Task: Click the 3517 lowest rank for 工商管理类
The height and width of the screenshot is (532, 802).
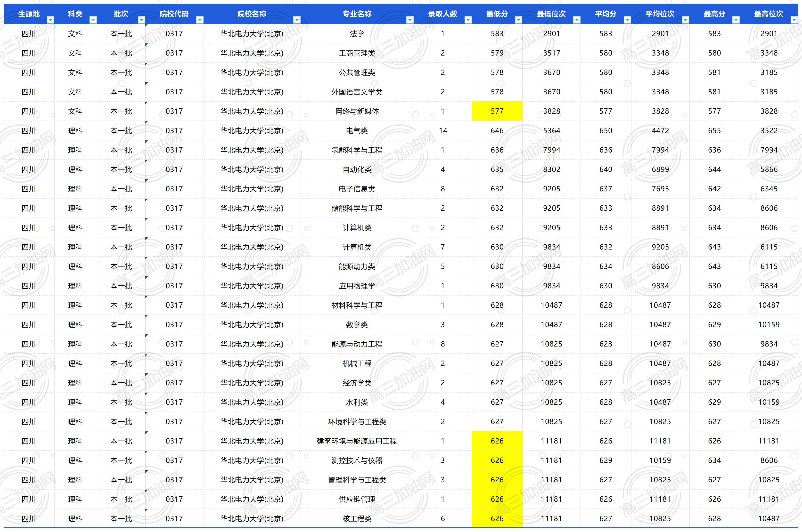Action: click(x=551, y=53)
